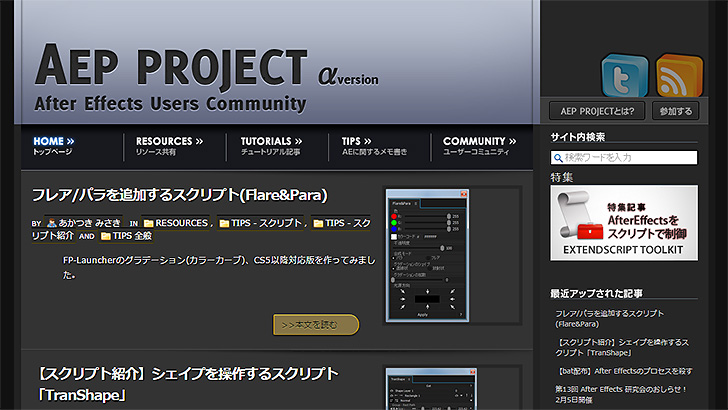Open the Flare&Para panel screenshot thumbnail

click(x=427, y=256)
